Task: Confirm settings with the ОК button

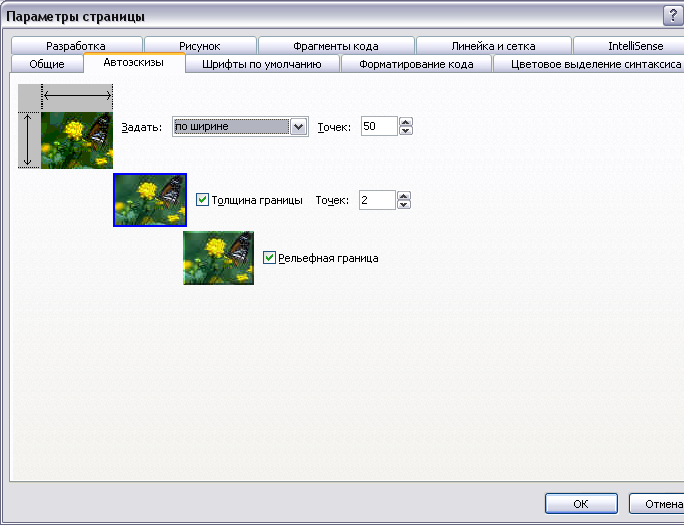Action: coord(581,504)
